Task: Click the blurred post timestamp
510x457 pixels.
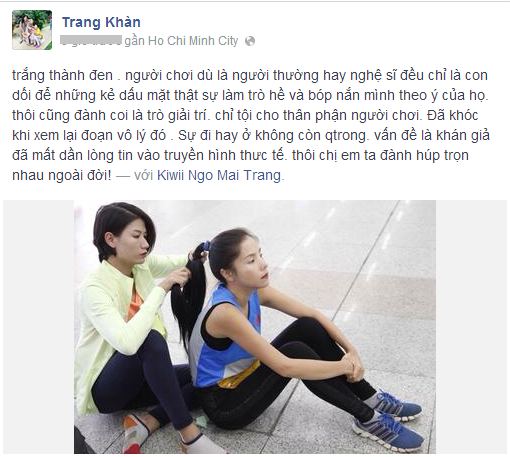Action: [x=91, y=41]
